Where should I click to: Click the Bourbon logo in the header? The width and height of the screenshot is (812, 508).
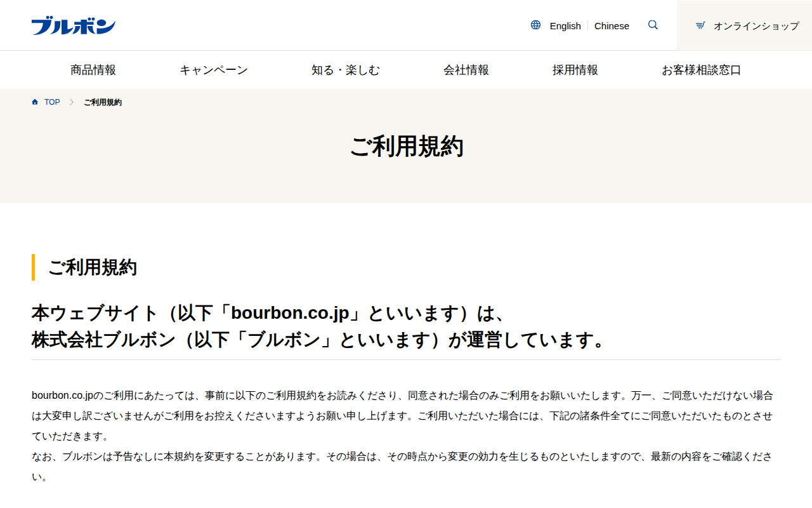tap(74, 26)
